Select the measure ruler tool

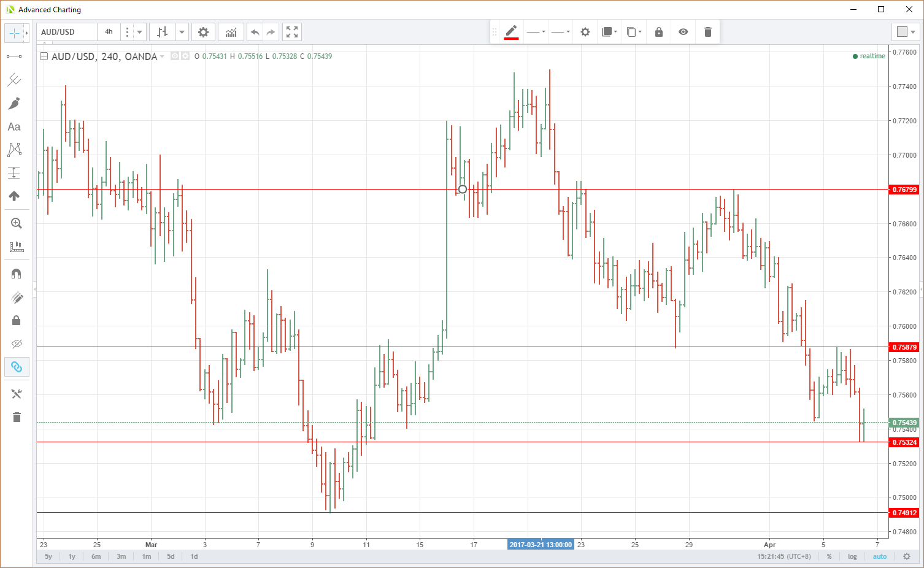17,247
